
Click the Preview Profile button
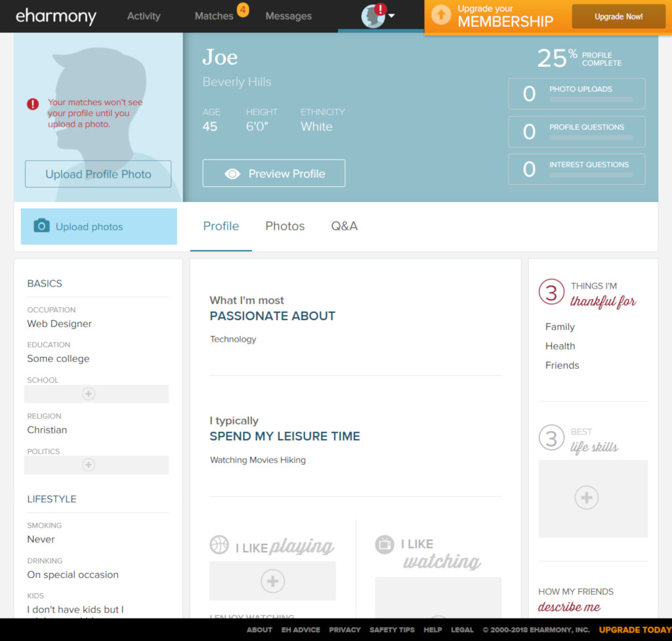[274, 173]
